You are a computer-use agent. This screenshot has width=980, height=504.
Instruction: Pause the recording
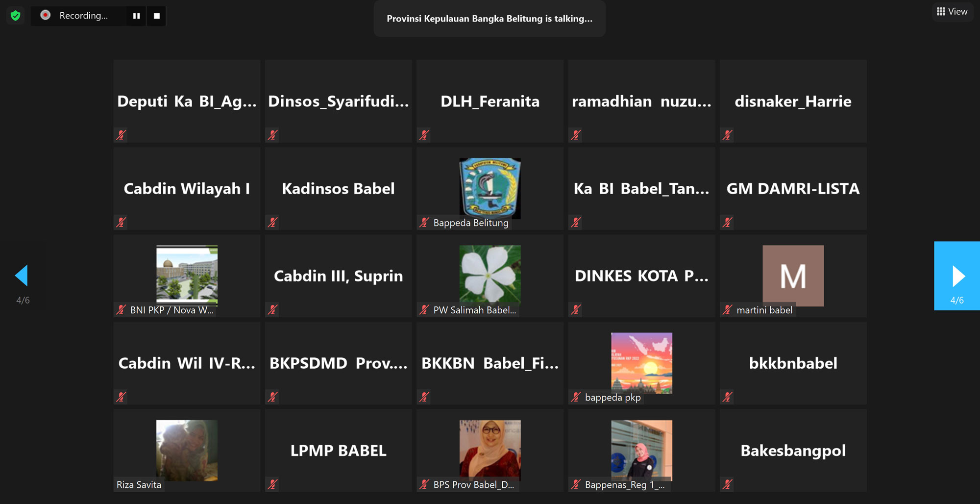point(136,16)
